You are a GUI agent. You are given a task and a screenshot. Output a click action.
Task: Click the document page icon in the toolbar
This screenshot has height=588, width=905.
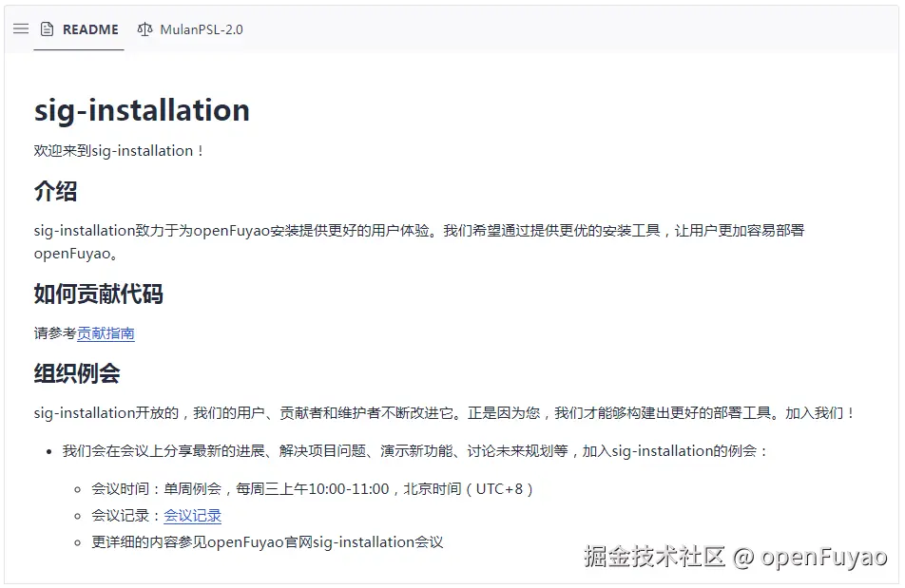pos(47,28)
